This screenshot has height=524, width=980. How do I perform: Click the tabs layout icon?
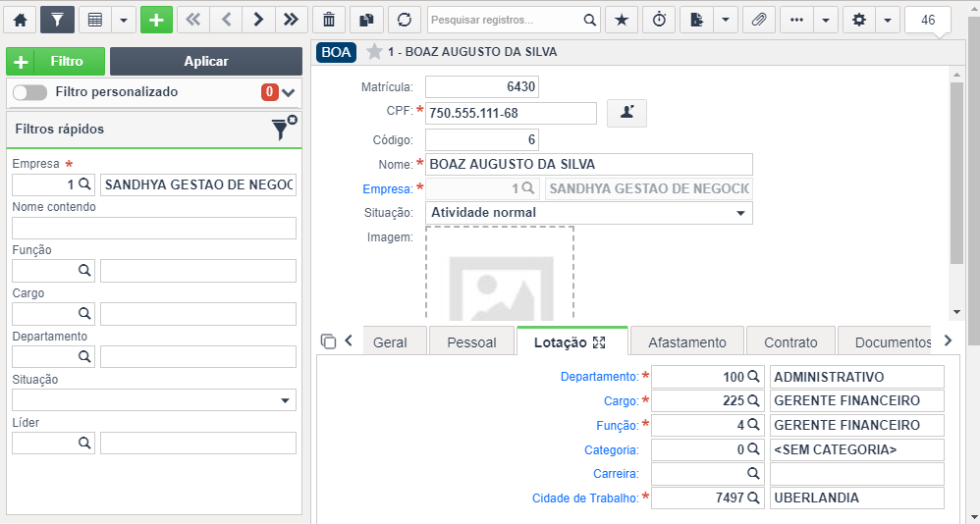coord(328,341)
